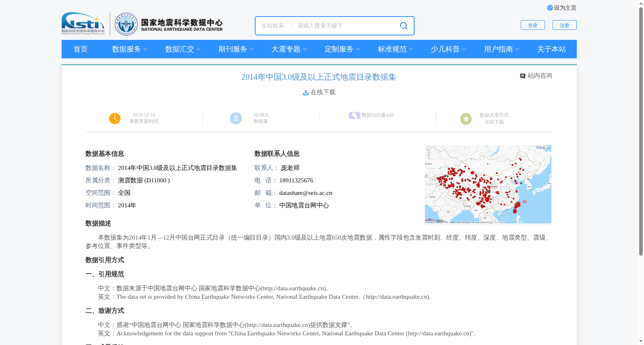Viewport: 644px width, 345px height.
Task: Select the 大震专题 menu label
Action: [286, 49]
